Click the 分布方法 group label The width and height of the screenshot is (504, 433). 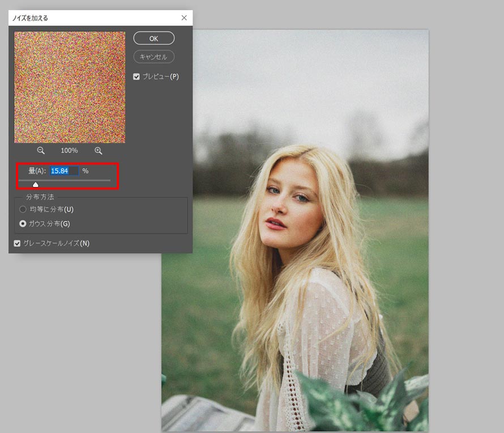(x=40, y=197)
